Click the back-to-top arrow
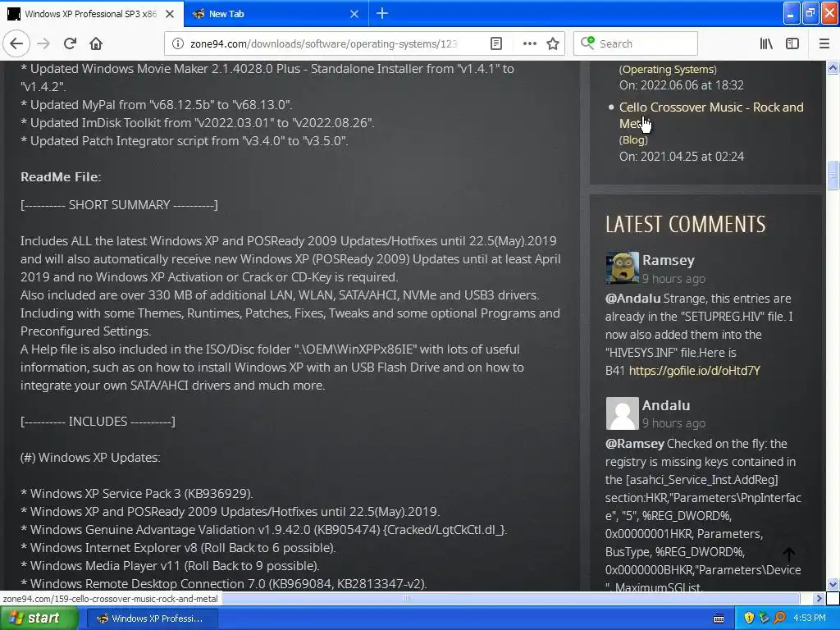The width and height of the screenshot is (840, 630). click(x=788, y=554)
